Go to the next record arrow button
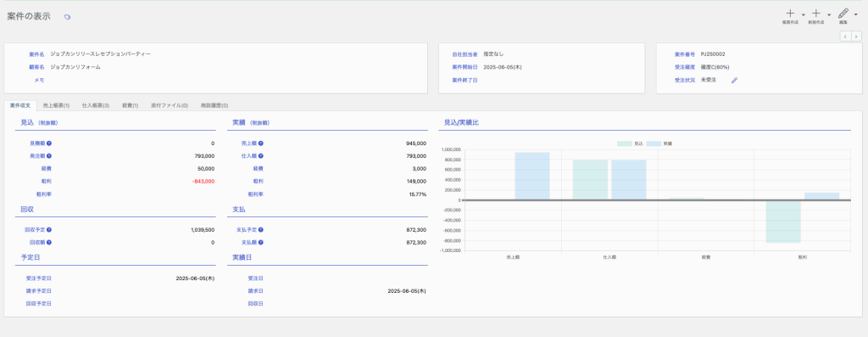 pyautogui.click(x=856, y=37)
